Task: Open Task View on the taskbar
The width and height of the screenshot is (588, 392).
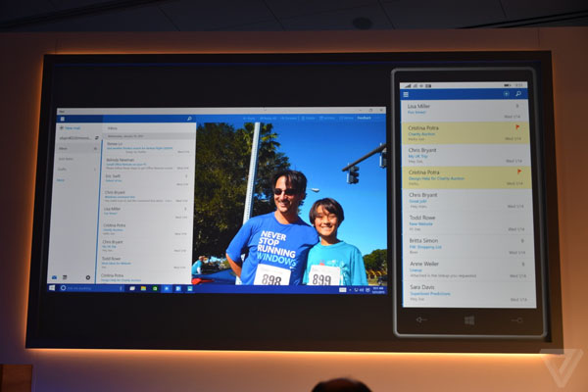Action: 132,288
